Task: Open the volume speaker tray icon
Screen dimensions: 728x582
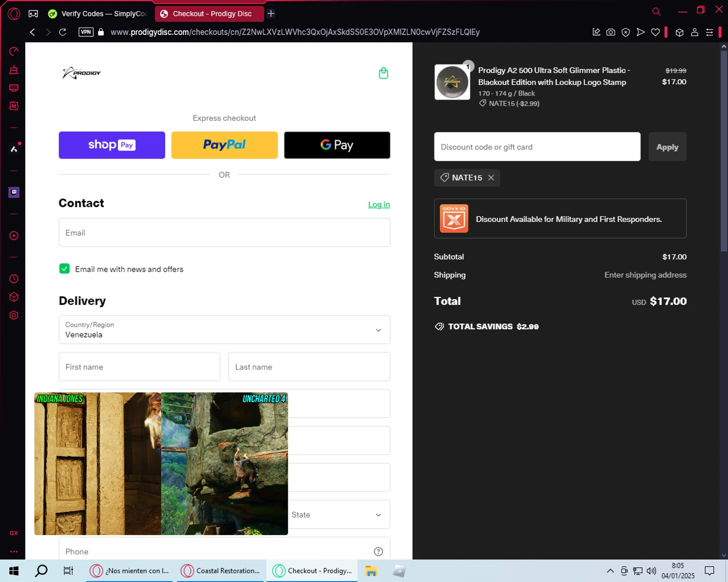Action: point(651,571)
